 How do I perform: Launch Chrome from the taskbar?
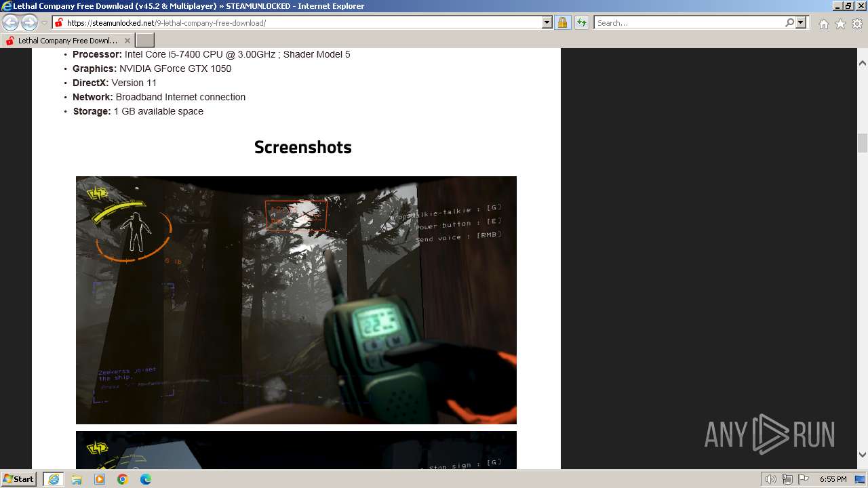point(123,479)
